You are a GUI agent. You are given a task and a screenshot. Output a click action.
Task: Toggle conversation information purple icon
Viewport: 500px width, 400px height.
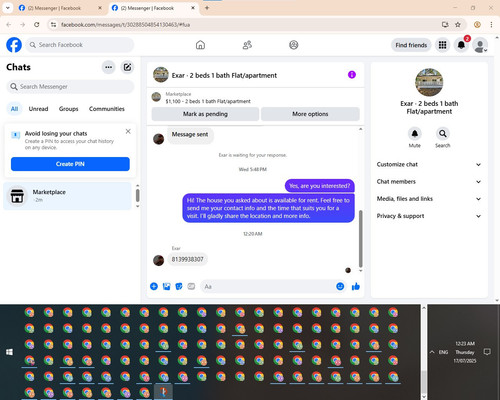(352, 75)
